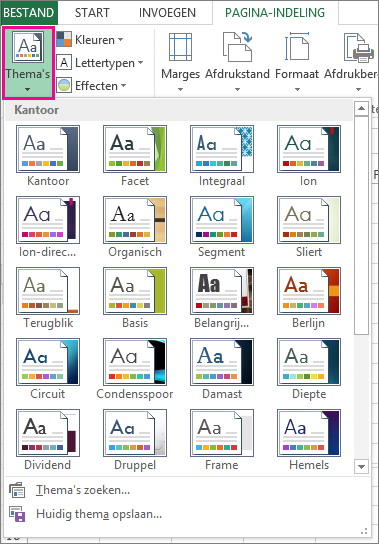Click the Afdrukstand rotated pages icon

point(237,47)
